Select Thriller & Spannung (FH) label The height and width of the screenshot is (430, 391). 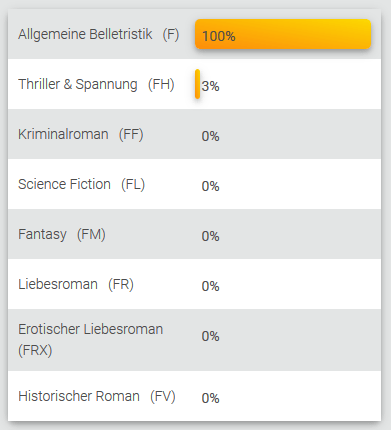tap(96, 84)
